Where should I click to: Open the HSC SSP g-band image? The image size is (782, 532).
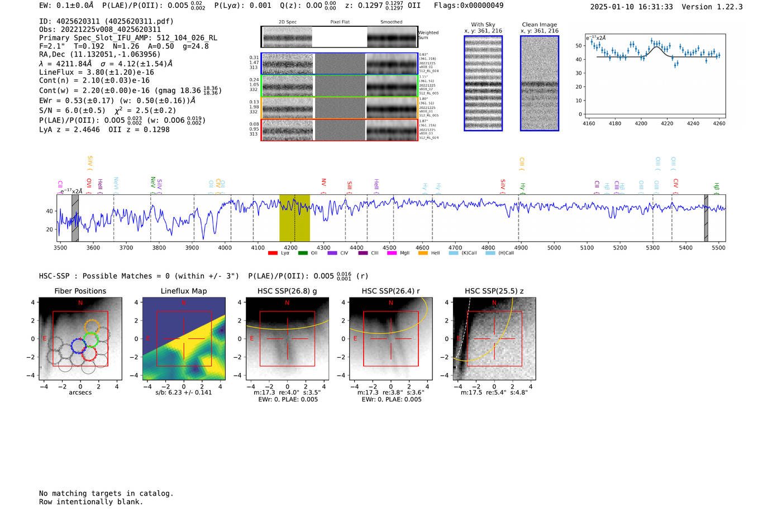pos(287,338)
